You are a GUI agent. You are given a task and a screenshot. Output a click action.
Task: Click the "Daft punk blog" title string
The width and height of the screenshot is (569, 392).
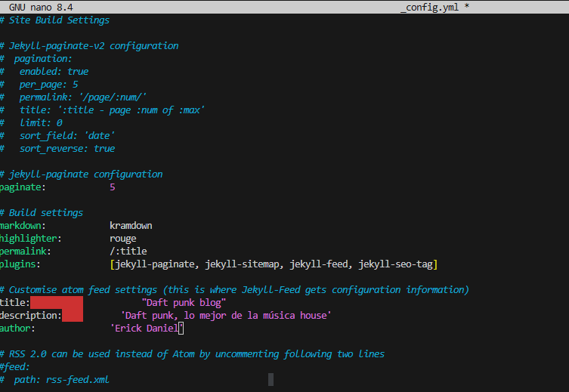[x=184, y=303]
